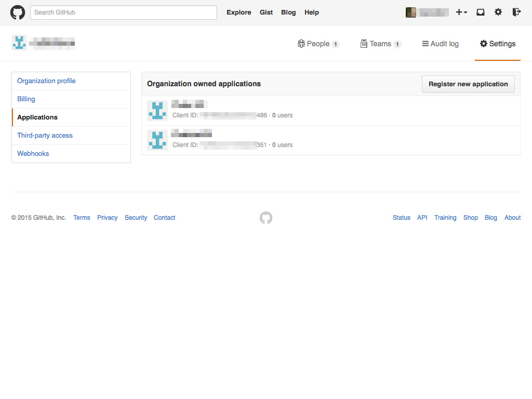This screenshot has width=532, height=399.
Task: Open the Webhooks sidebar link
Action: 33,153
